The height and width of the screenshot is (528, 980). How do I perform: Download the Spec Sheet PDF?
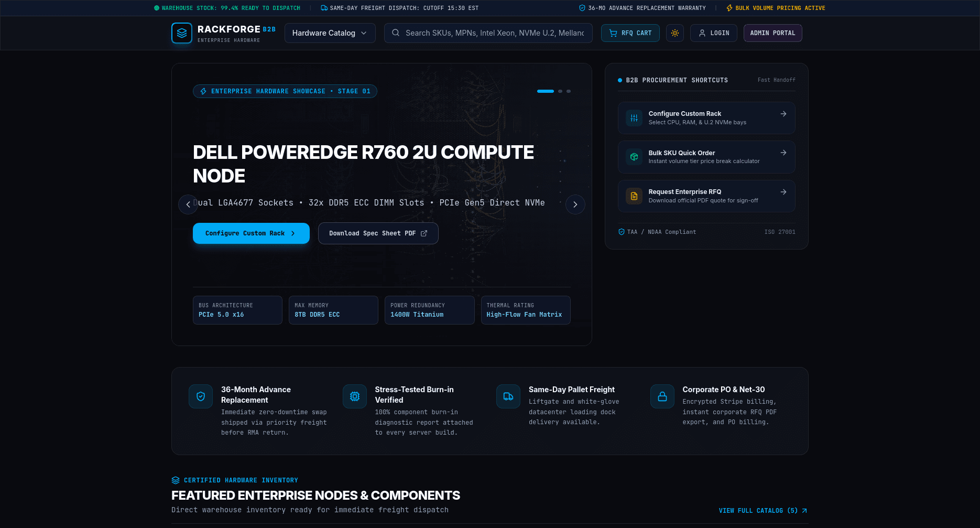coord(378,233)
